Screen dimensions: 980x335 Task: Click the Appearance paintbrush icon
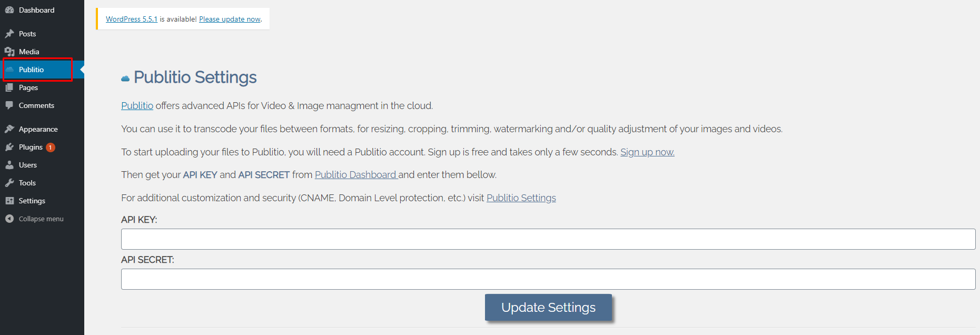pyautogui.click(x=9, y=129)
